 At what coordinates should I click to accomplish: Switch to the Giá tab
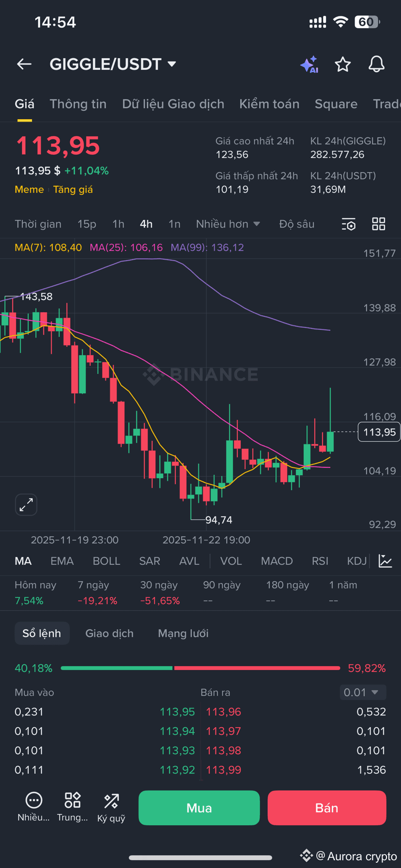pos(24,104)
